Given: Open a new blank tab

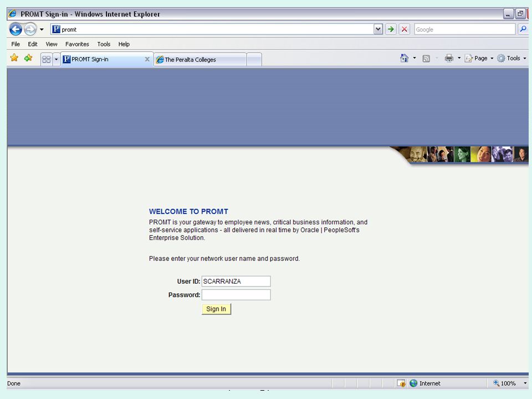Looking at the screenshot, I should tap(254, 59).
